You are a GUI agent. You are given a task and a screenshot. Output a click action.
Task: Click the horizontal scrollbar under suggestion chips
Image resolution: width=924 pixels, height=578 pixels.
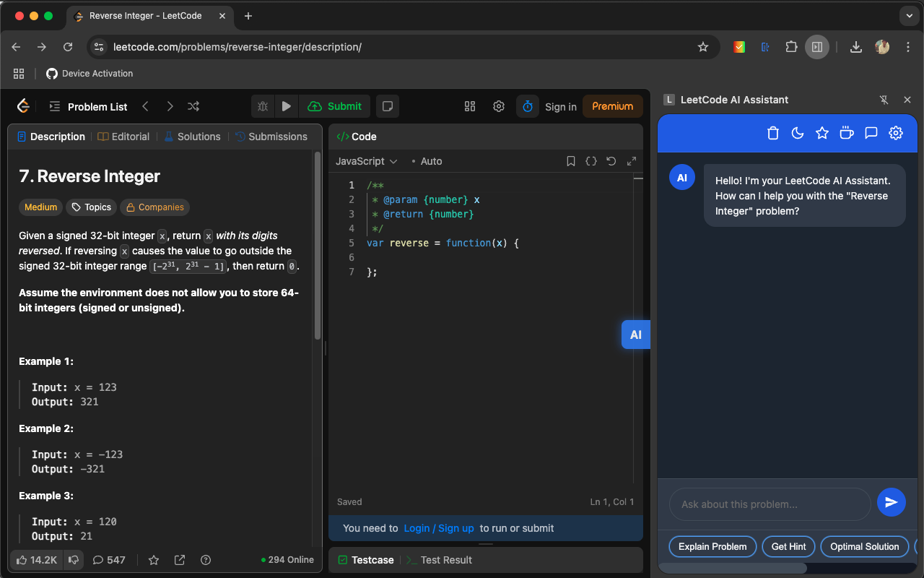coord(733,568)
